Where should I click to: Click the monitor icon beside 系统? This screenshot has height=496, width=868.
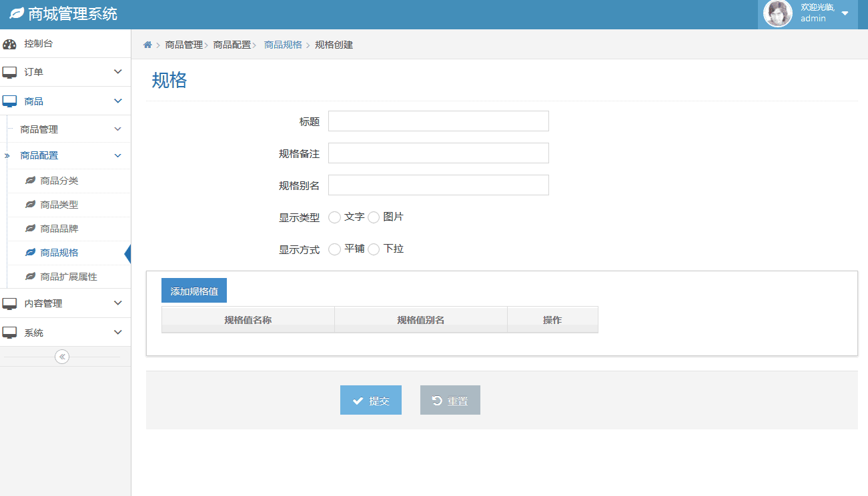click(9, 333)
